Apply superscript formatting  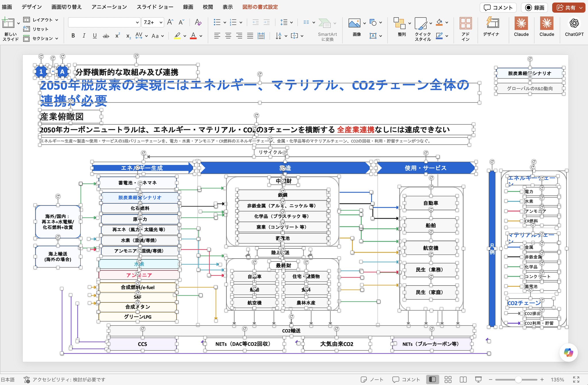[x=117, y=36]
